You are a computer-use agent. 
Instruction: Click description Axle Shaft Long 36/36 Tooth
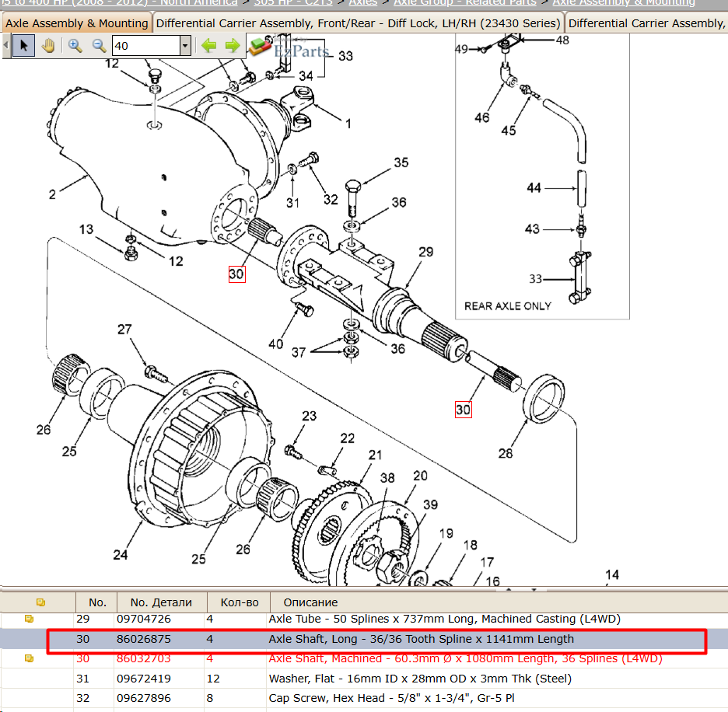pyautogui.click(x=421, y=639)
